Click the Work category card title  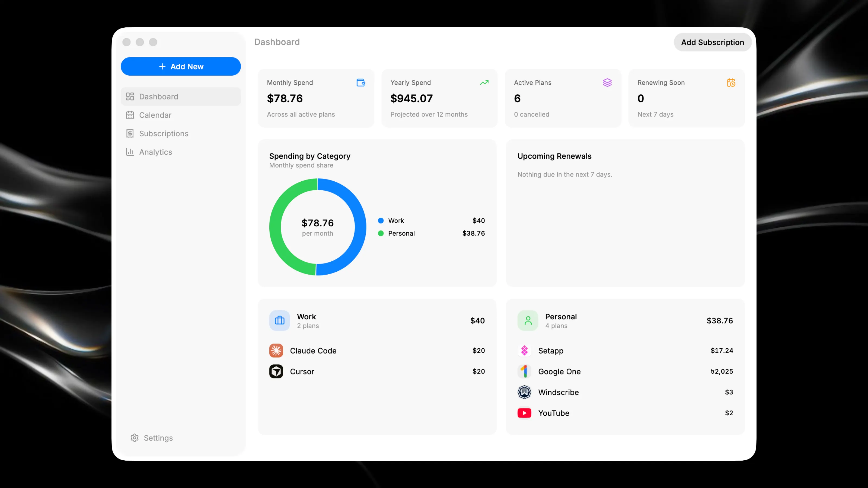pyautogui.click(x=306, y=317)
